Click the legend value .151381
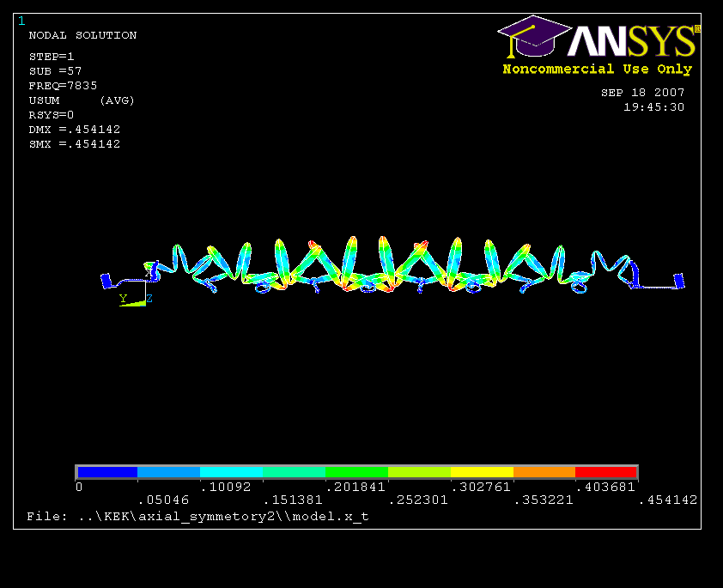723x588 pixels. coord(293,500)
